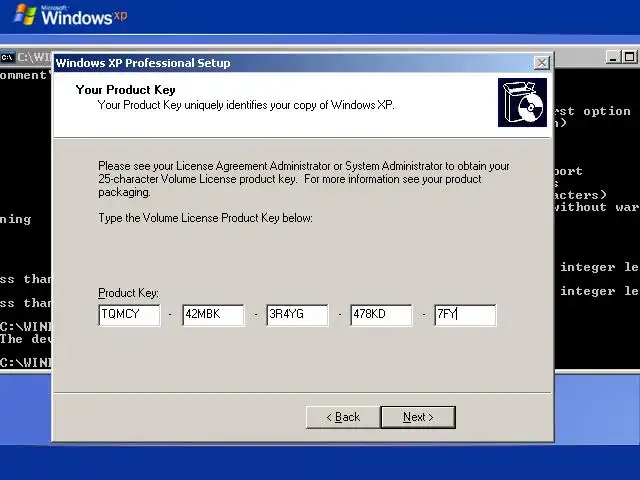Click the software box and CD icon
Viewport: 640px width, 480px height.
tap(522, 102)
